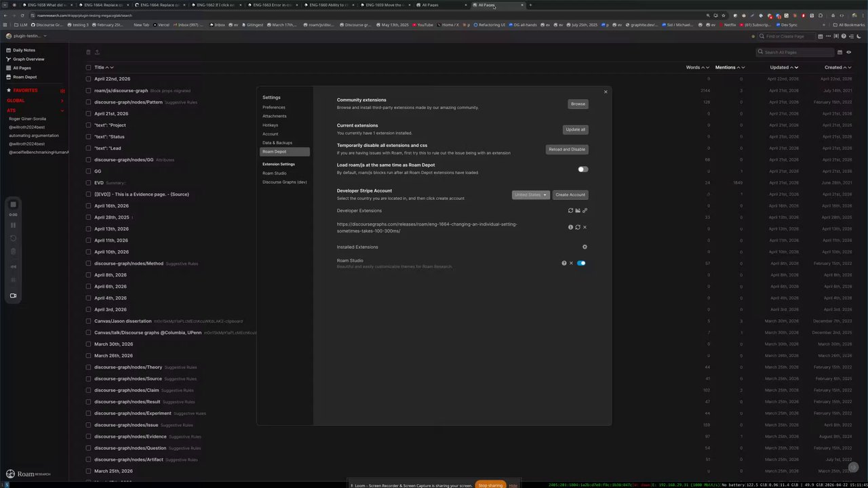The height and width of the screenshot is (488, 868).
Task: Click the load developer extension folder icon
Action: [x=578, y=211]
